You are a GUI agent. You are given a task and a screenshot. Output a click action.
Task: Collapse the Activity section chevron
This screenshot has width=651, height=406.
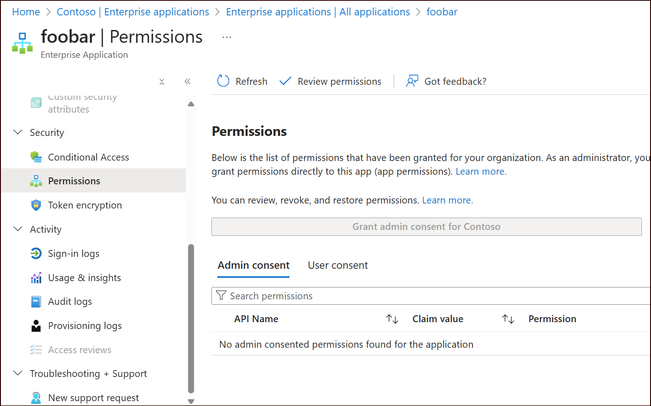coord(17,229)
